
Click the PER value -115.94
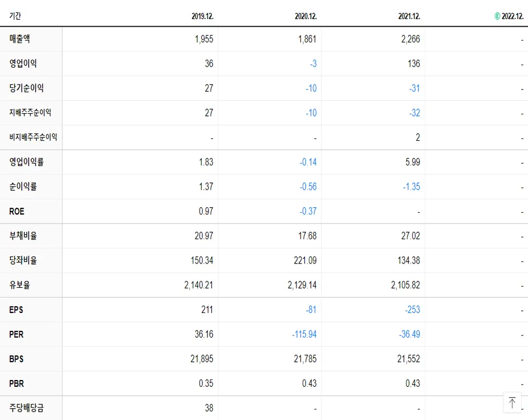coord(304,334)
